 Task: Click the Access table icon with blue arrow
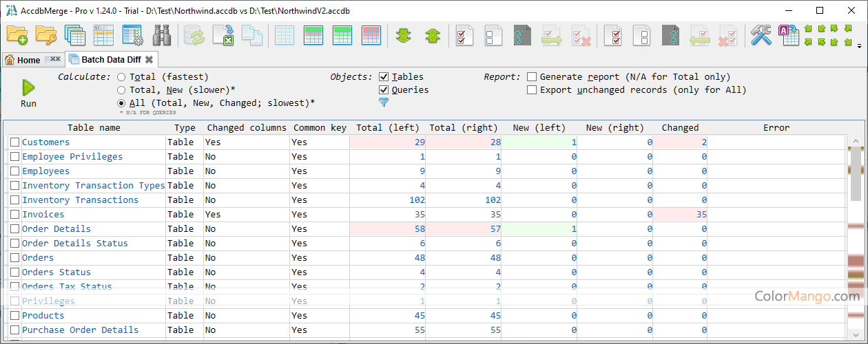pyautogui.click(x=789, y=35)
